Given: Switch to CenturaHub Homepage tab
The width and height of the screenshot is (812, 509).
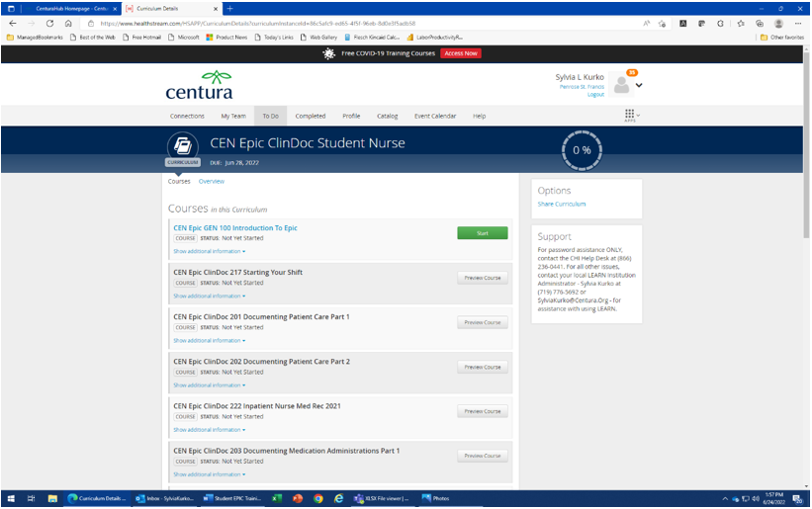Looking at the screenshot, I should coord(72,9).
